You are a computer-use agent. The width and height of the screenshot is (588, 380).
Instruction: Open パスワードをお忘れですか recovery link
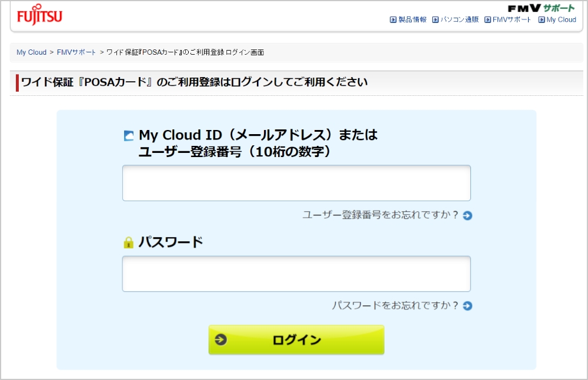[395, 306]
